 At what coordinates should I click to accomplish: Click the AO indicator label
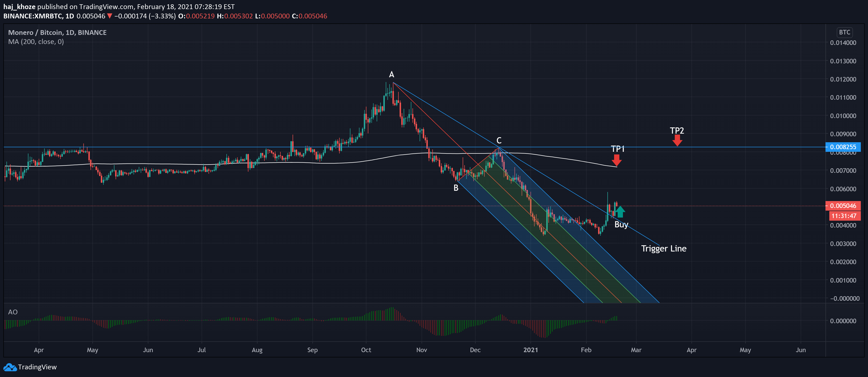[x=13, y=312]
